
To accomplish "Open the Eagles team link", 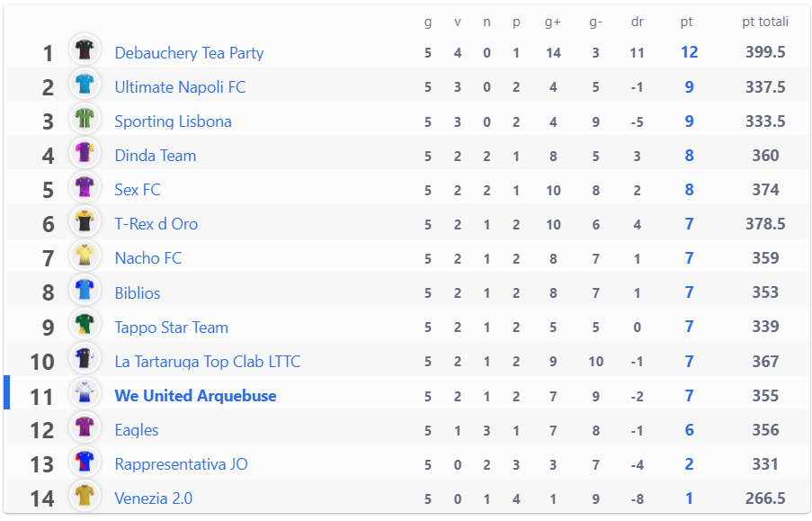I will [136, 430].
